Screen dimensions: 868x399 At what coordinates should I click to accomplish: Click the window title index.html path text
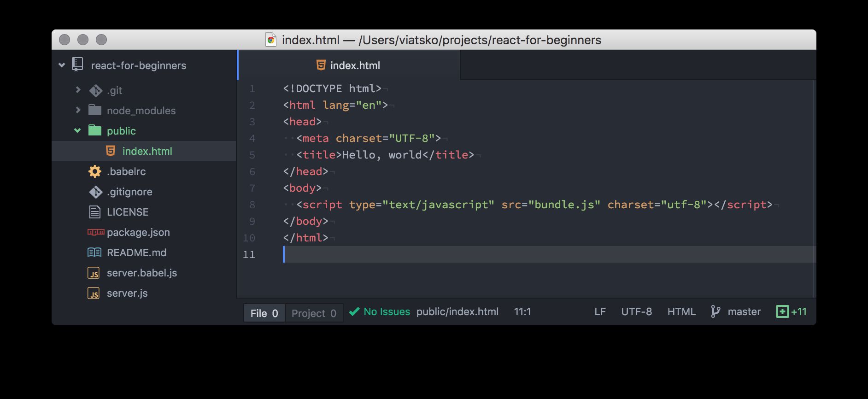click(441, 40)
